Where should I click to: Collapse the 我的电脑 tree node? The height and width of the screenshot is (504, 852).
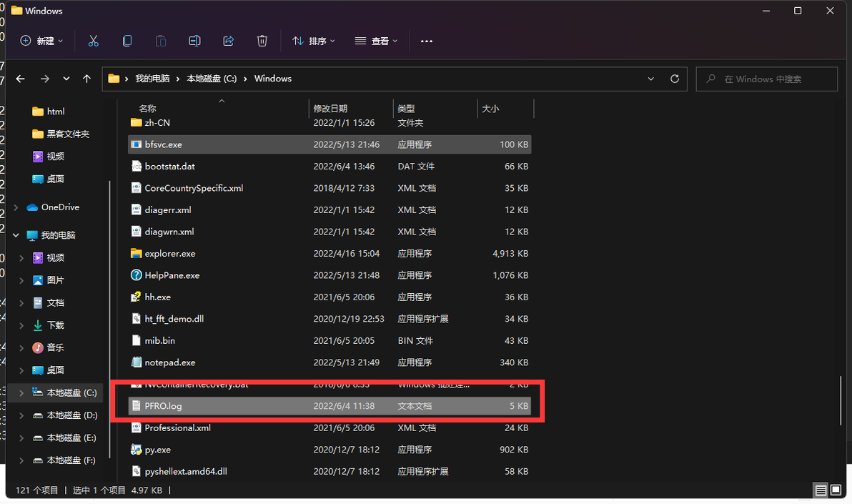pyautogui.click(x=16, y=235)
